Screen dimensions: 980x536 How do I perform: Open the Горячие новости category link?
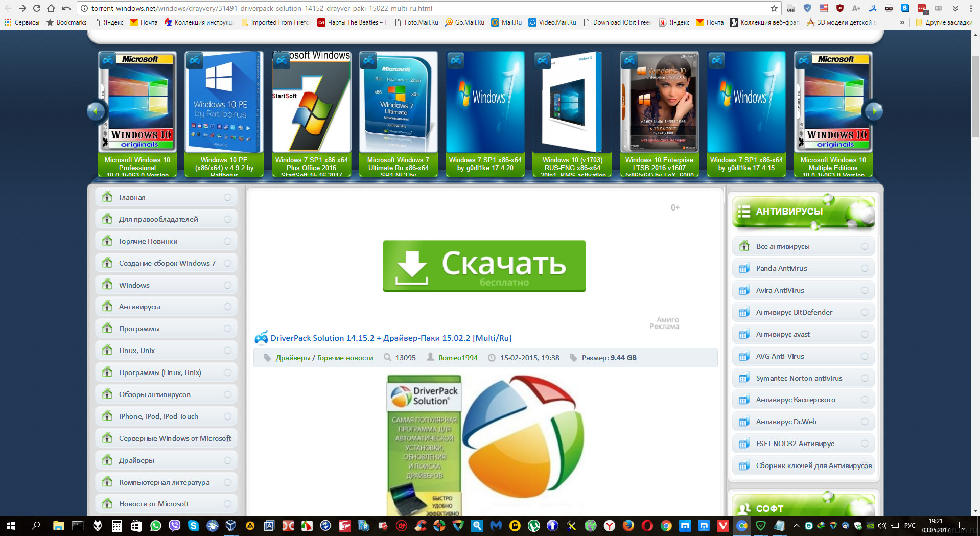[x=345, y=358]
